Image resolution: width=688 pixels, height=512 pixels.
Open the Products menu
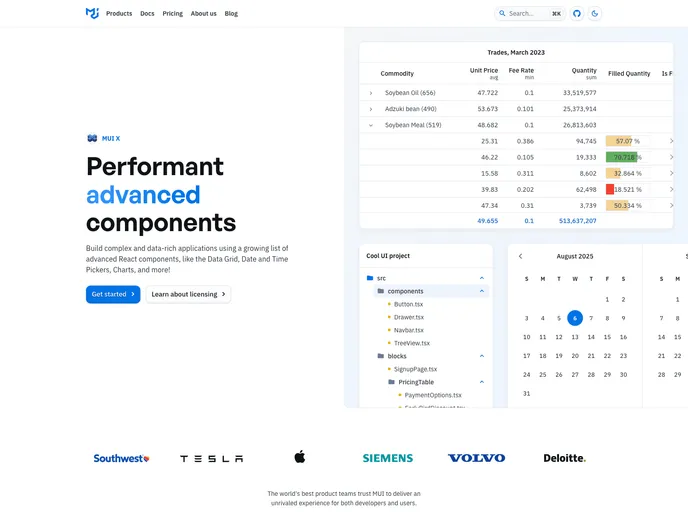tap(119, 14)
